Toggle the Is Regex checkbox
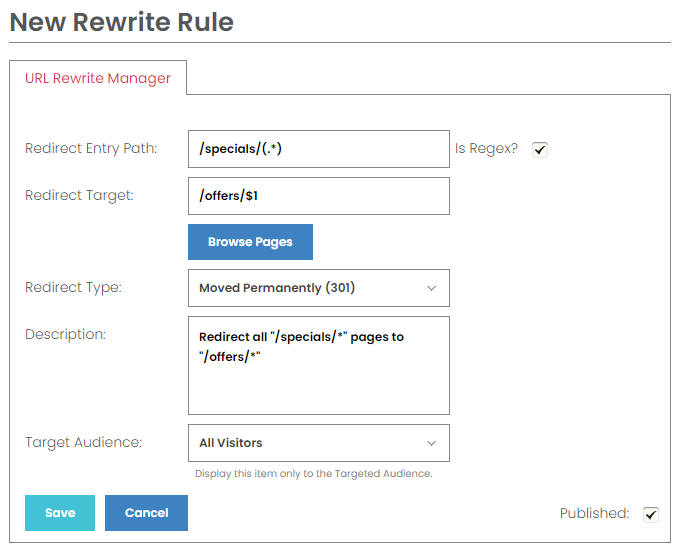Viewport: 679px width, 549px height. tap(540, 150)
